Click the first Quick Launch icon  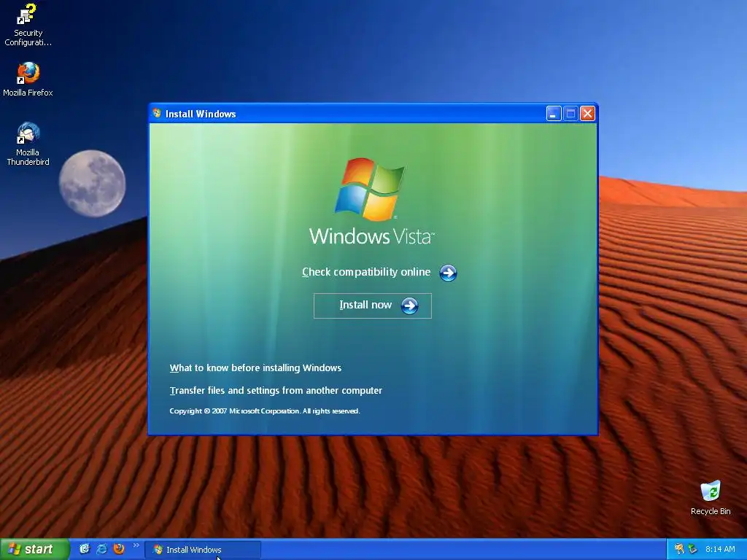coord(85,549)
